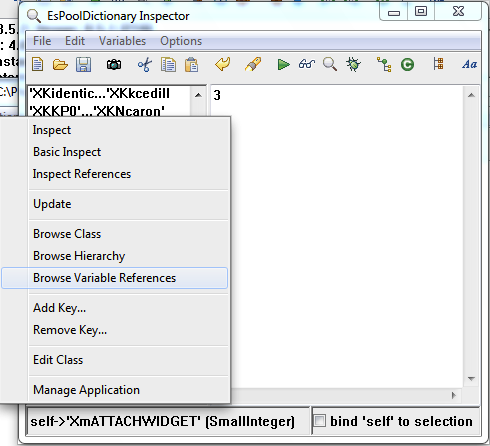Viewport: 490px width, 446px height.
Task: Choose Add Key... from context menu
Action: (x=115, y=308)
